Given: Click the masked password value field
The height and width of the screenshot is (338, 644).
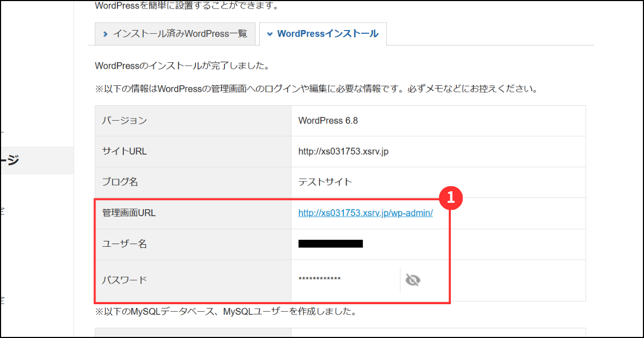Looking at the screenshot, I should (319, 280).
